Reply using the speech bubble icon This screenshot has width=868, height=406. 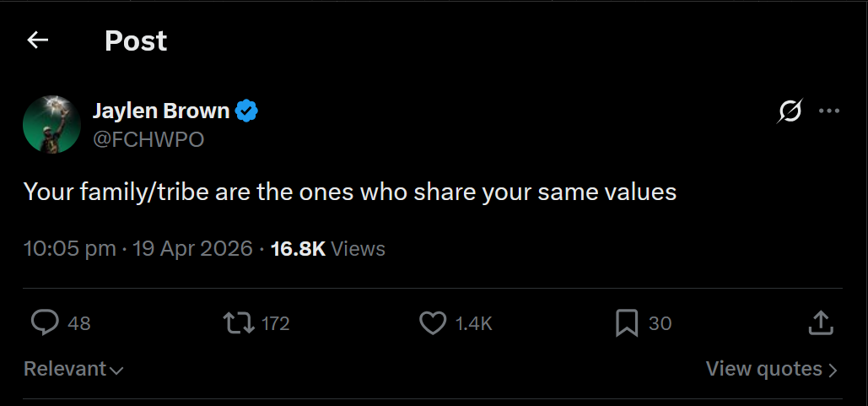click(x=44, y=323)
